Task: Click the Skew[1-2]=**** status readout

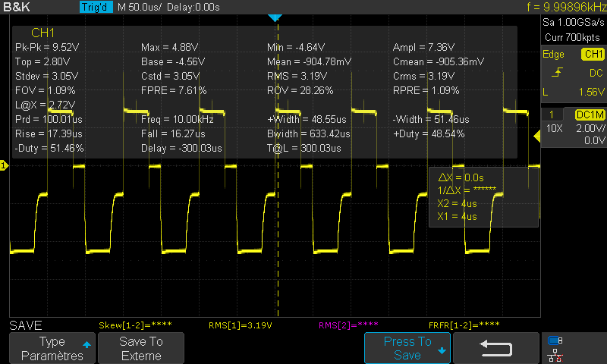Action: 135,325
